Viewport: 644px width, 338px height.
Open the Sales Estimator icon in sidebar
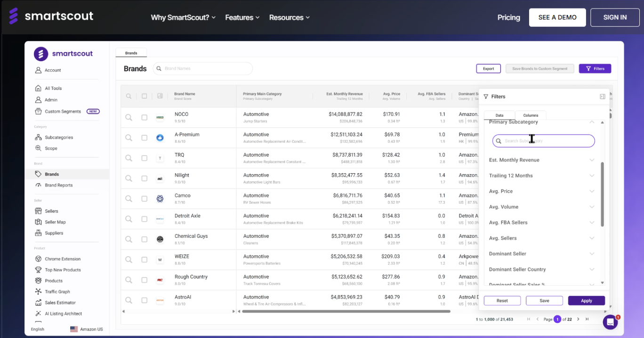click(39, 303)
